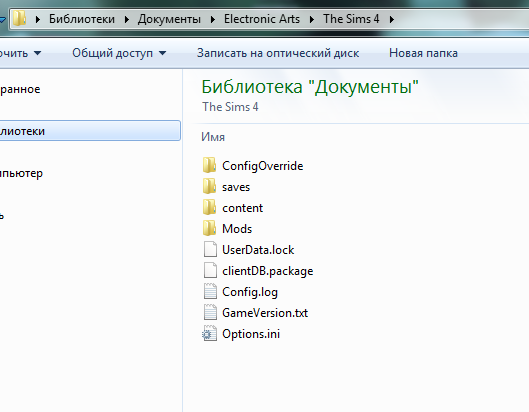Create folder with Новая папка
529x412 pixels.
point(423,53)
